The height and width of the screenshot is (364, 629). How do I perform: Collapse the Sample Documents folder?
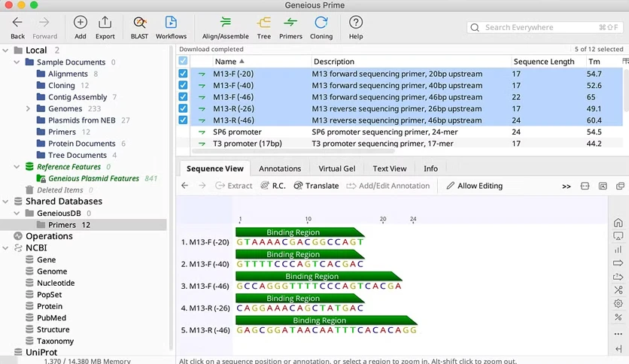point(17,62)
